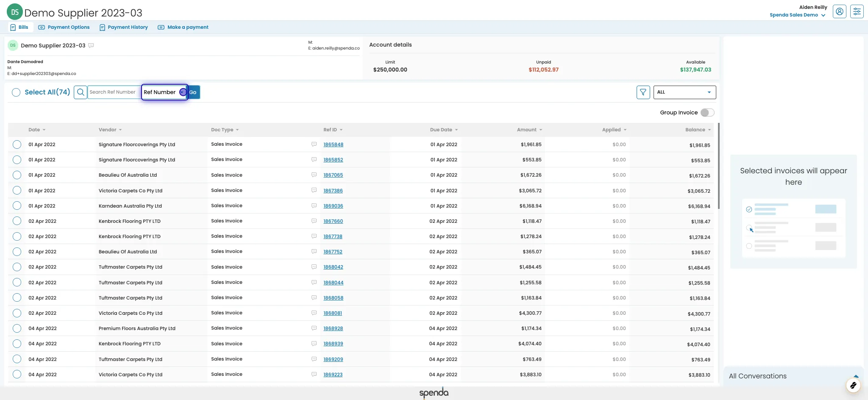868x400 pixels.
Task: Click the chat pencil icon bottom right
Action: tap(853, 386)
